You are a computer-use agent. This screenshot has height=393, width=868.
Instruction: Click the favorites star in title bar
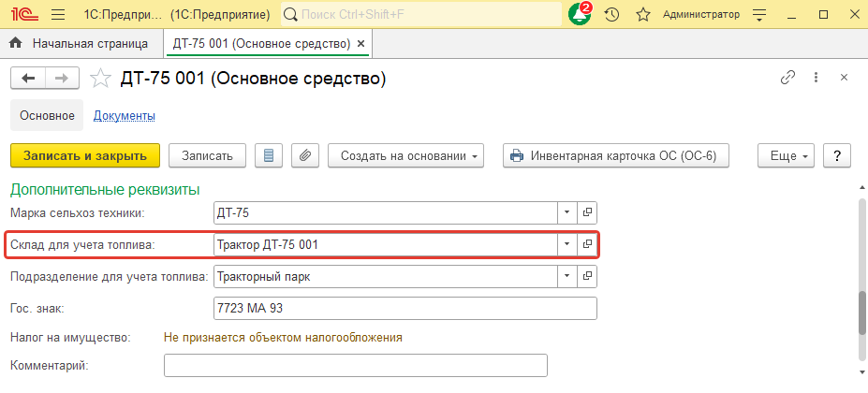[642, 15]
